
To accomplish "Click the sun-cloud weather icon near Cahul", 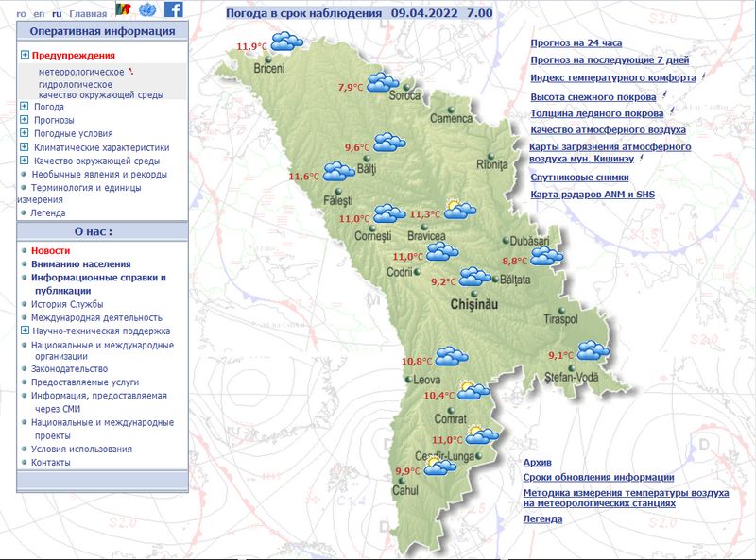I will point(439,467).
